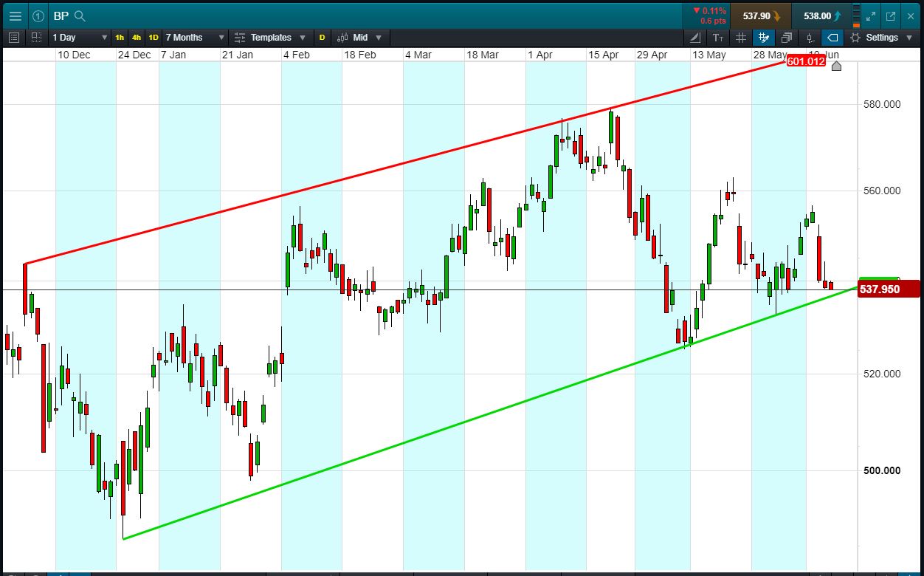This screenshot has height=576, width=924.
Task: Open the 7 Months period dropdown
Action: click(195, 37)
